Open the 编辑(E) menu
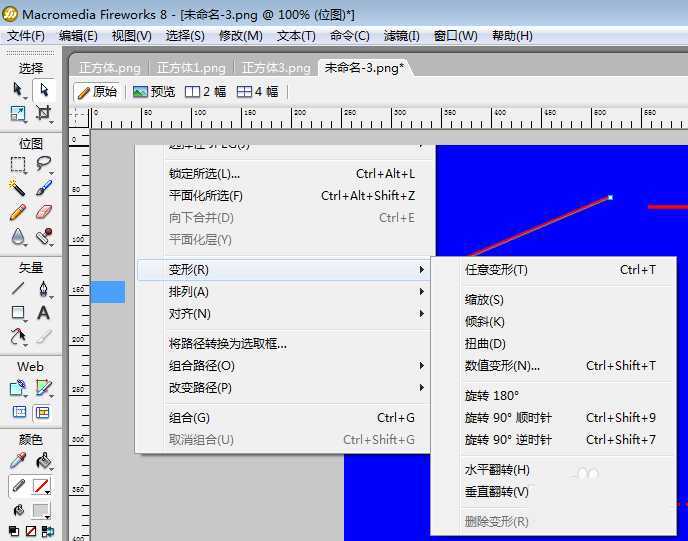The width and height of the screenshot is (688, 541). pyautogui.click(x=78, y=36)
